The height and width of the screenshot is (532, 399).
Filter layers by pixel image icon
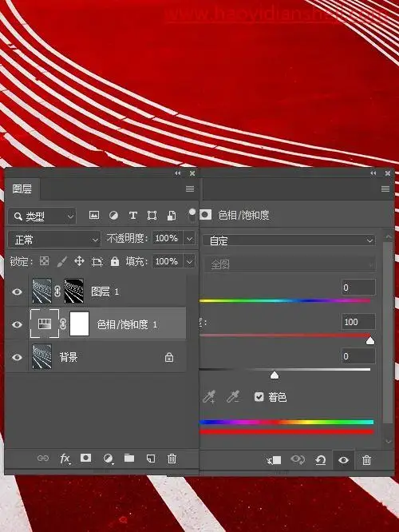tap(94, 215)
